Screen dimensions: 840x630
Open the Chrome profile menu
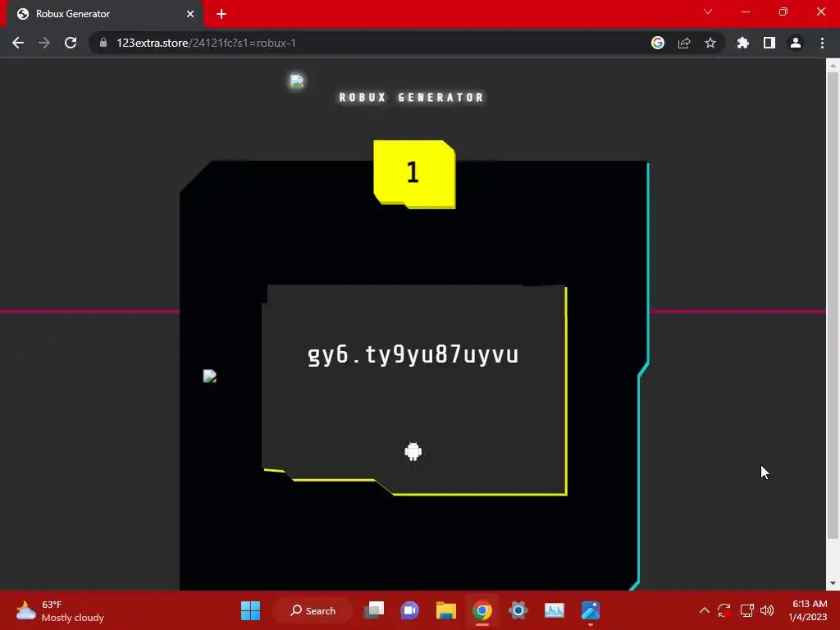click(x=796, y=43)
